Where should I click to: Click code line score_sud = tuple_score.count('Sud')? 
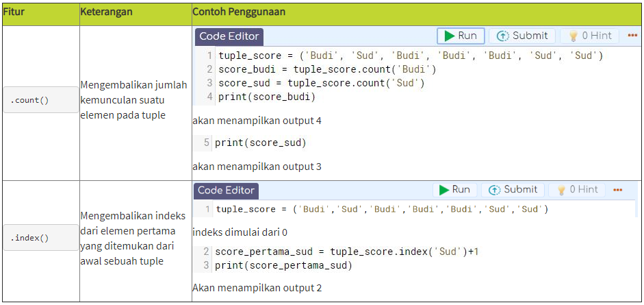(321, 83)
